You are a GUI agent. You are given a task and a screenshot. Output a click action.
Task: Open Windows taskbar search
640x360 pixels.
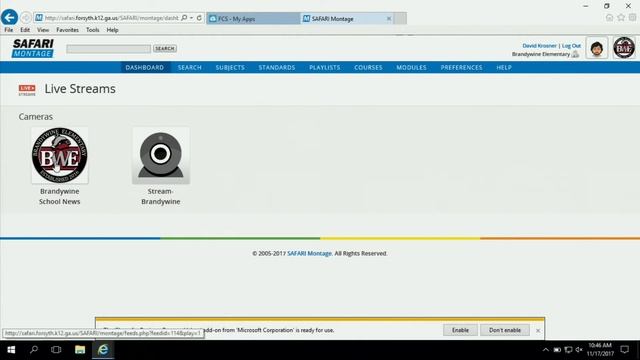34,350
